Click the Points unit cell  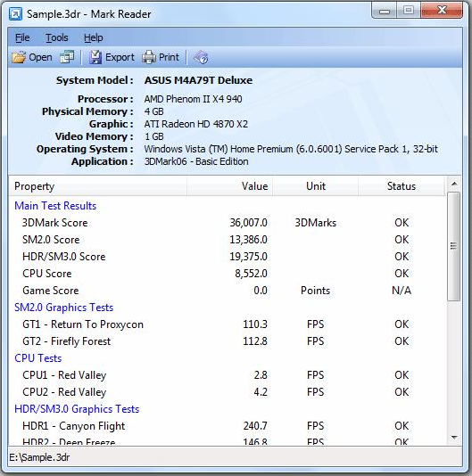click(316, 291)
